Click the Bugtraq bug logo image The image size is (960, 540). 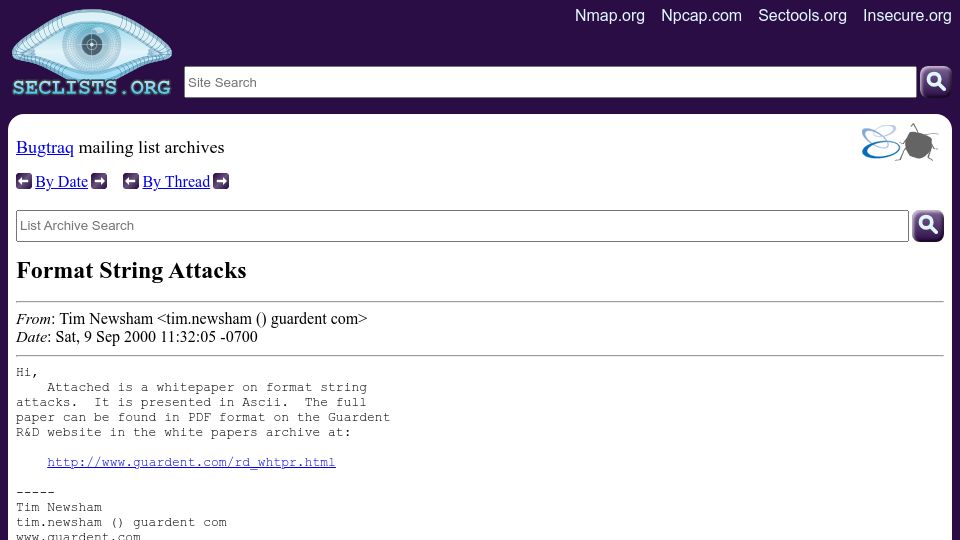(899, 142)
